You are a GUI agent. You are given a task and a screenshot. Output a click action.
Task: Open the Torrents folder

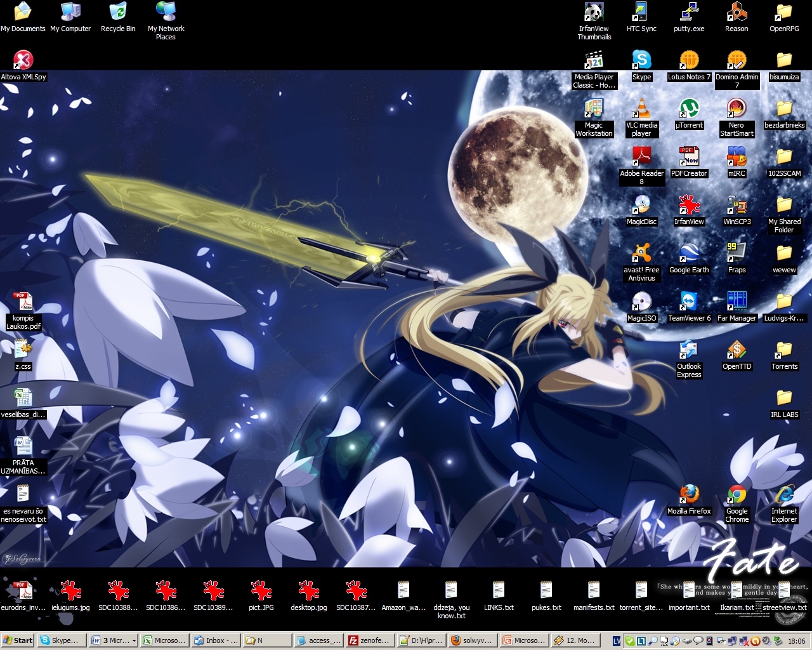(784, 355)
